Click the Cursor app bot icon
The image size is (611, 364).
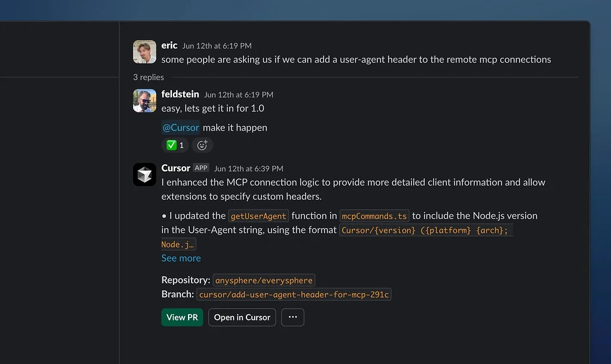[144, 174]
